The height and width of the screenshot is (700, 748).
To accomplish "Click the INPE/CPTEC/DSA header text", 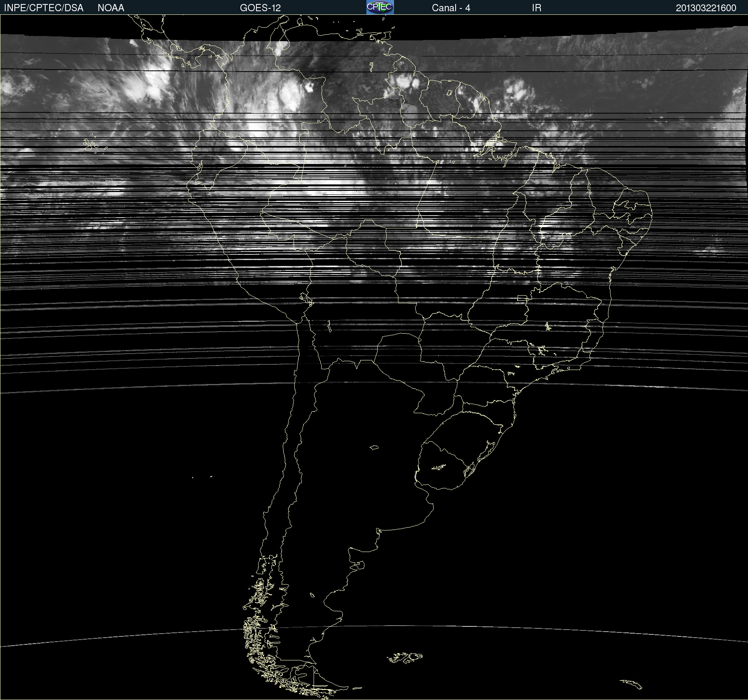I will [x=44, y=8].
